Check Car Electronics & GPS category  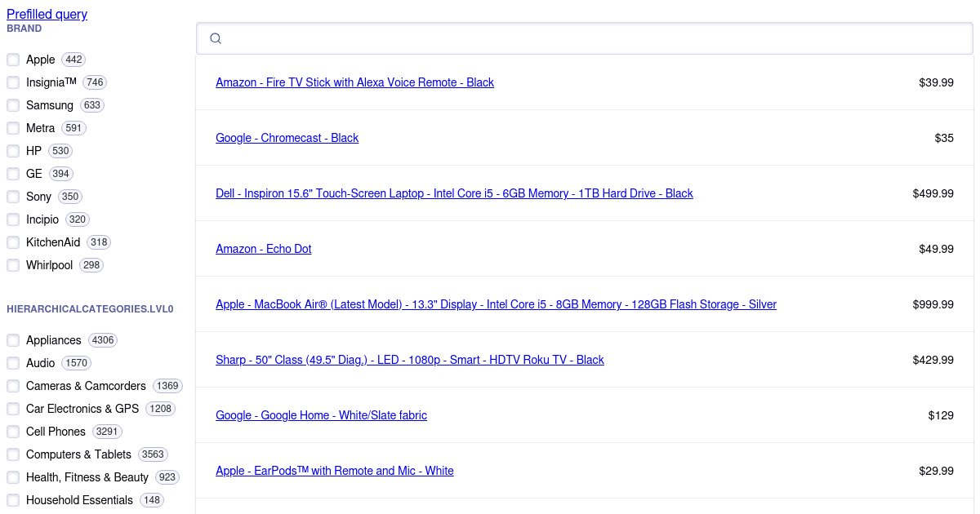13,409
